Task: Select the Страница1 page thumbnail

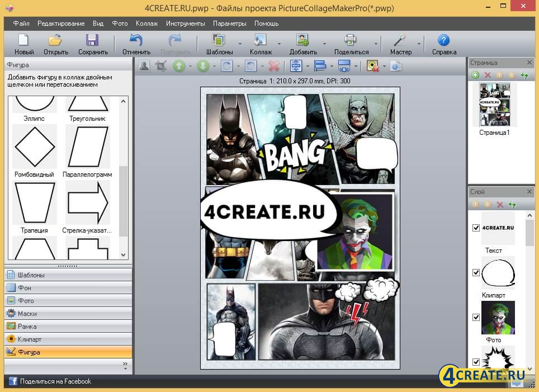Action: [494, 105]
